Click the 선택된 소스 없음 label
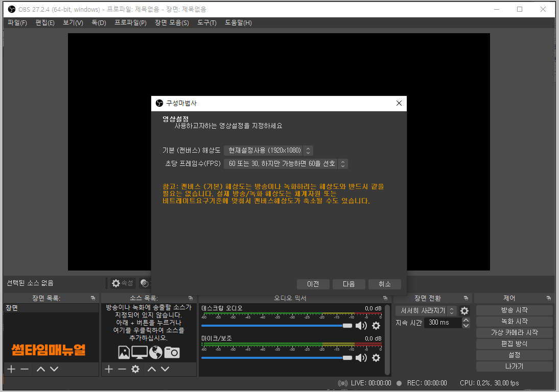Image resolution: width=559 pixels, height=392 pixels. tap(30, 283)
